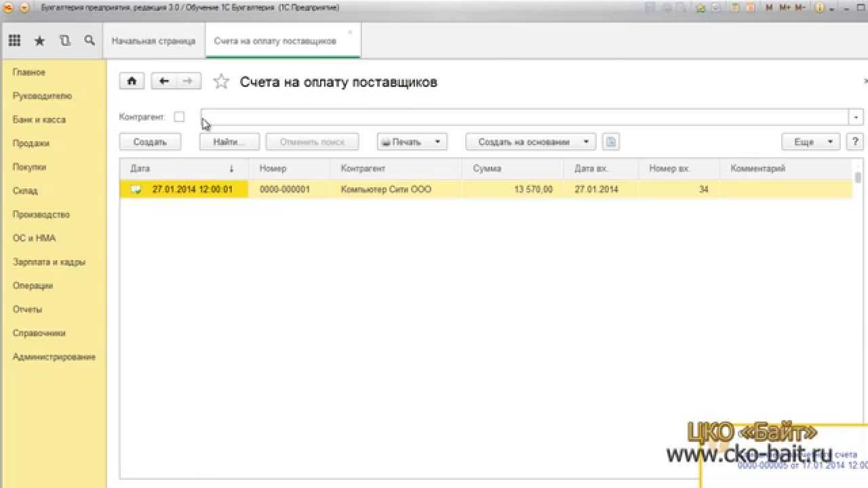Select the 0000-000001 number cell
Viewport: 868px width, 488px height.
tap(290, 189)
